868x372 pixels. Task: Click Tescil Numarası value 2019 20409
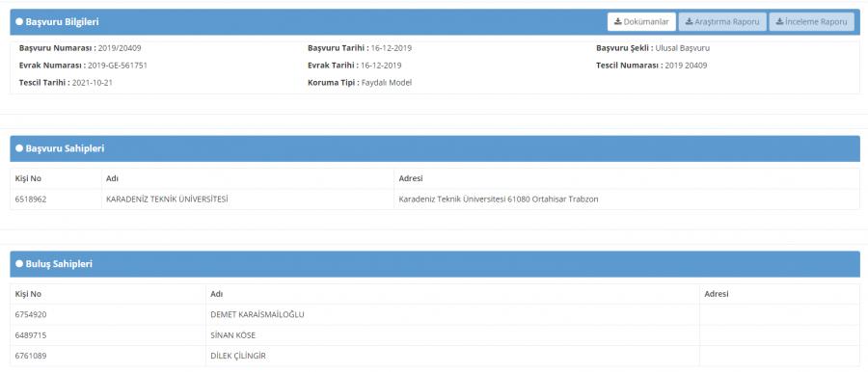coord(686,66)
